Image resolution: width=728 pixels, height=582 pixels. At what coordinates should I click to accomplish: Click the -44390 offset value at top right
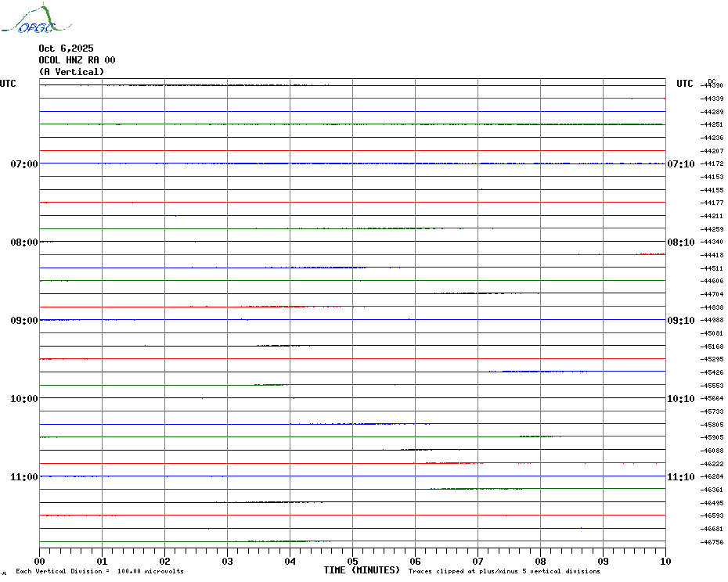point(712,85)
